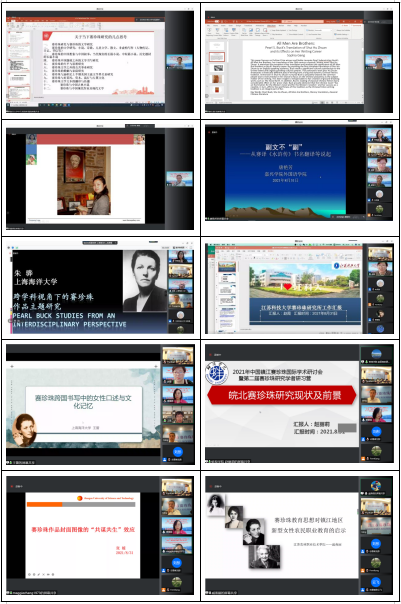Click the red 皖北赛珍珠研究现状及前景 banner
This screenshot has width=401, height=604.
(282, 395)
